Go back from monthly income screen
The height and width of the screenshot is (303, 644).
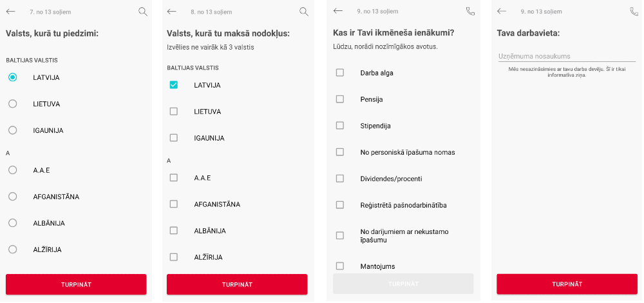click(338, 11)
